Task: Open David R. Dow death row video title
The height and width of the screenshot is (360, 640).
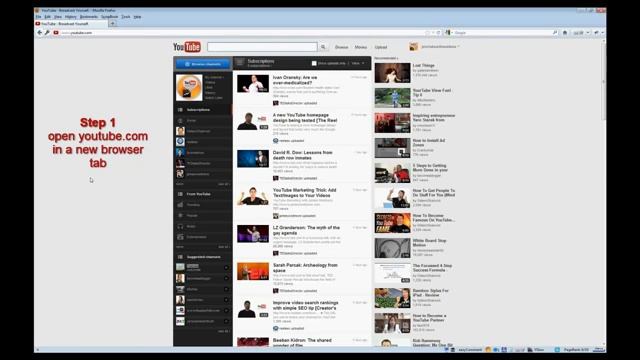Action: click(302, 155)
